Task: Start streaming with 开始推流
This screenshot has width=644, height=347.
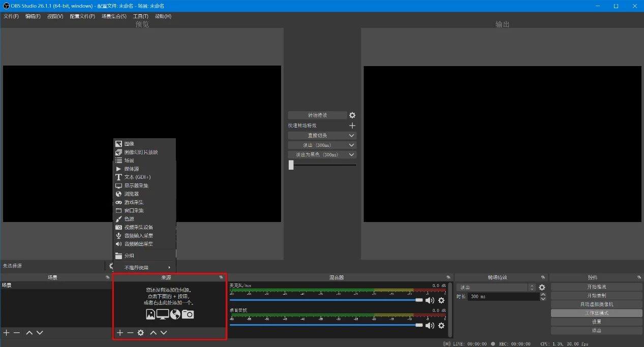Action: (596, 287)
